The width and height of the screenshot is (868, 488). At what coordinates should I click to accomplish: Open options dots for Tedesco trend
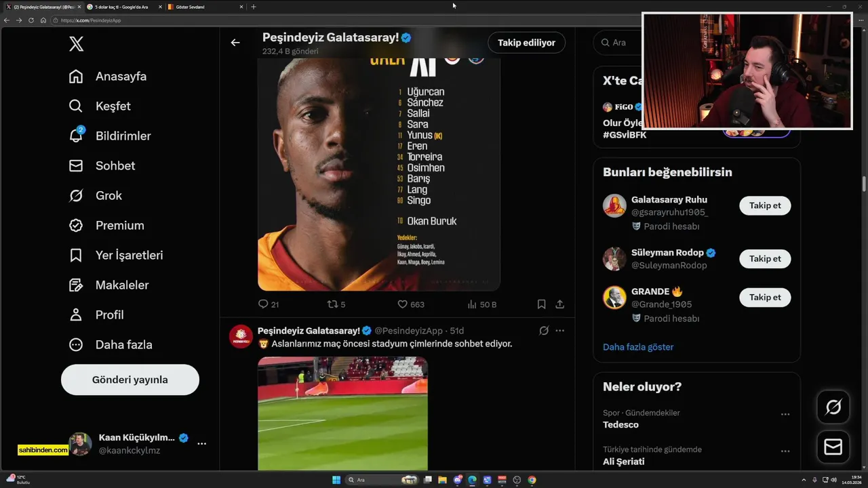point(785,414)
